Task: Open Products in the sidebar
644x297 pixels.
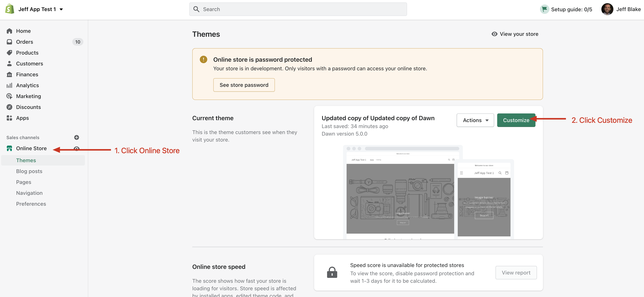Action: [27, 53]
